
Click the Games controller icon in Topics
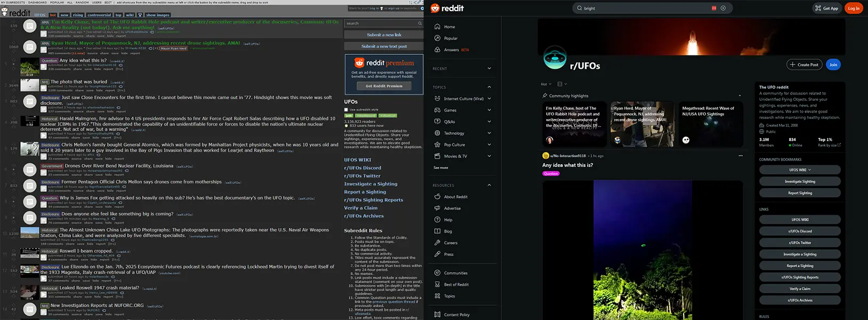437,110
